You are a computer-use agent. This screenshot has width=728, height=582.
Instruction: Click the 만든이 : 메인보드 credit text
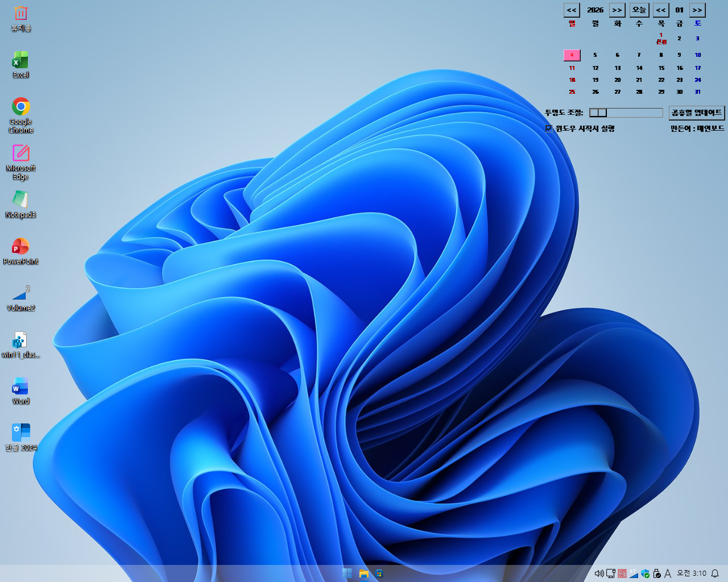click(697, 128)
